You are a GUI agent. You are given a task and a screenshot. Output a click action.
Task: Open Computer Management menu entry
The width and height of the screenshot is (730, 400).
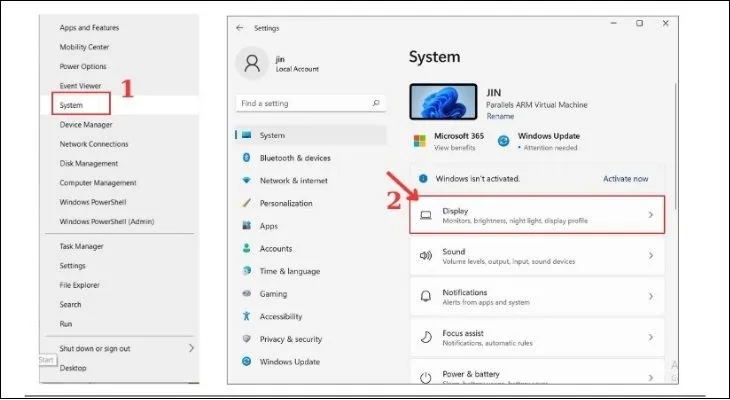(98, 183)
